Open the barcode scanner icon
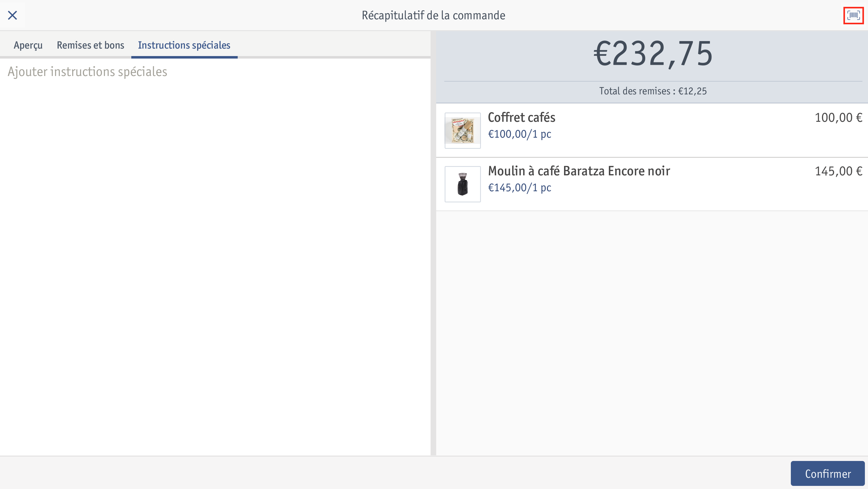This screenshot has height=489, width=868. tap(853, 15)
